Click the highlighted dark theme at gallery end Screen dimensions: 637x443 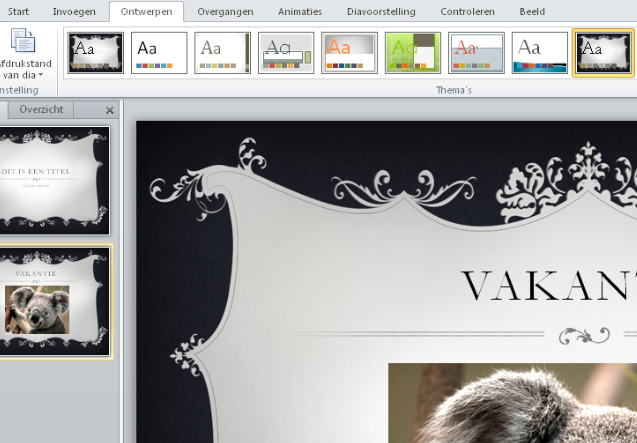(x=603, y=53)
